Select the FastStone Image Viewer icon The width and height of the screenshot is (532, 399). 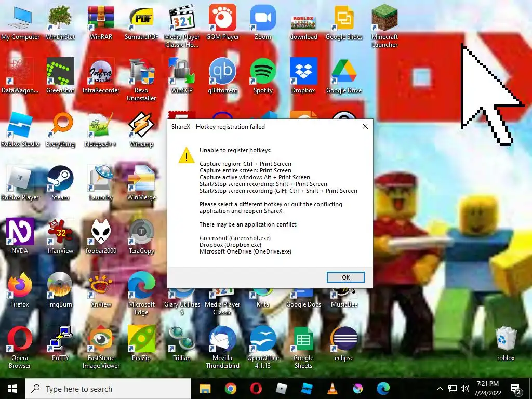point(101,347)
